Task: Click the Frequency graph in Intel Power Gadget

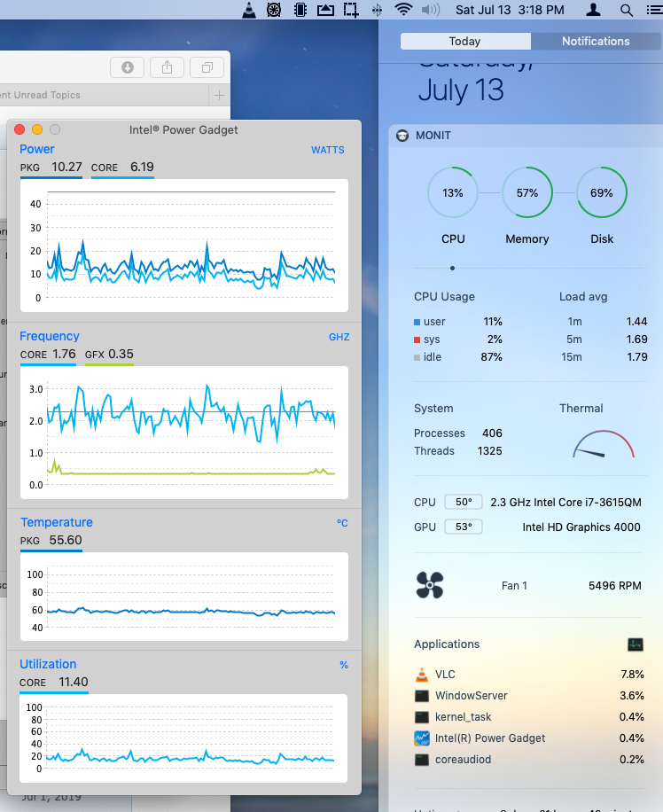Action: [183, 433]
